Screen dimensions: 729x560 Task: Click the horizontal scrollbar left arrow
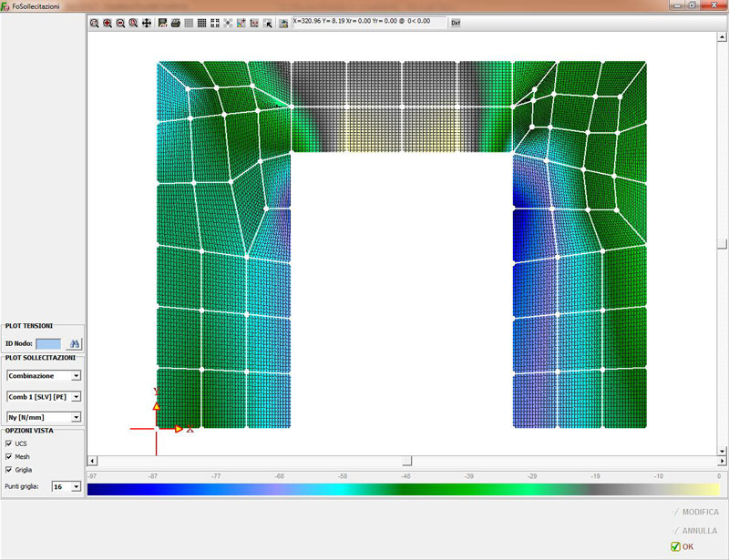(92, 461)
